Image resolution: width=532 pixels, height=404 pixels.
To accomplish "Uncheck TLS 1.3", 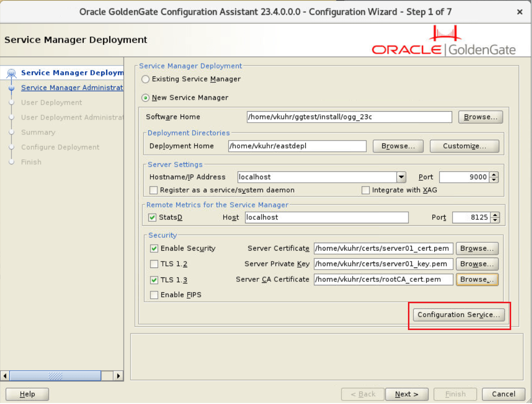I will point(154,279).
